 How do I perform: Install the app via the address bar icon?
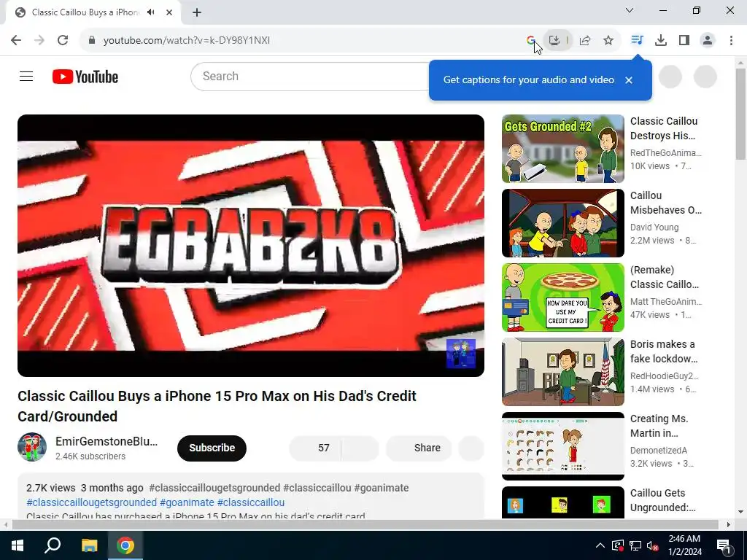click(x=554, y=41)
